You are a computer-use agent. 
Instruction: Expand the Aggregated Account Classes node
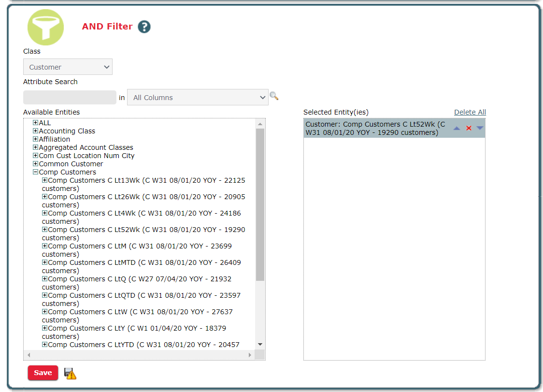[x=35, y=147]
